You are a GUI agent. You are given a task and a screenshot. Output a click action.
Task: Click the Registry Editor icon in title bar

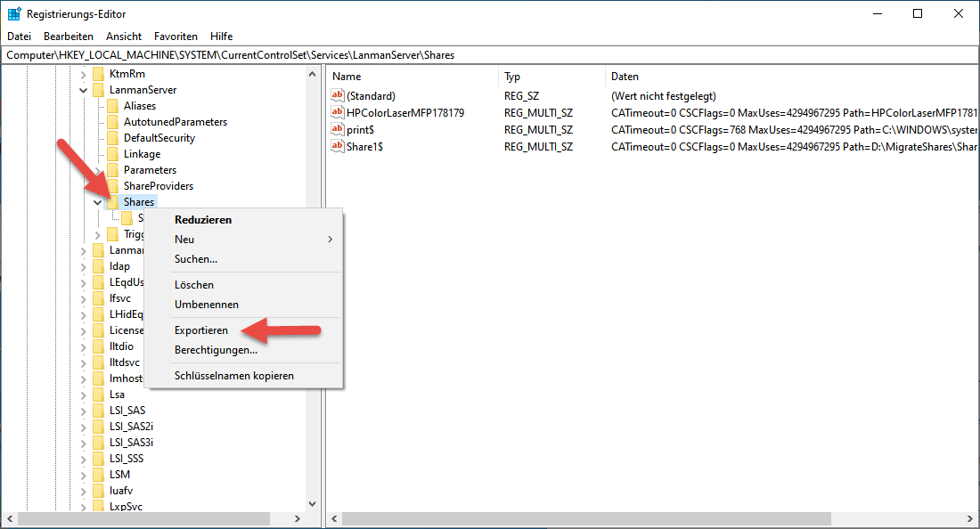coord(14,13)
